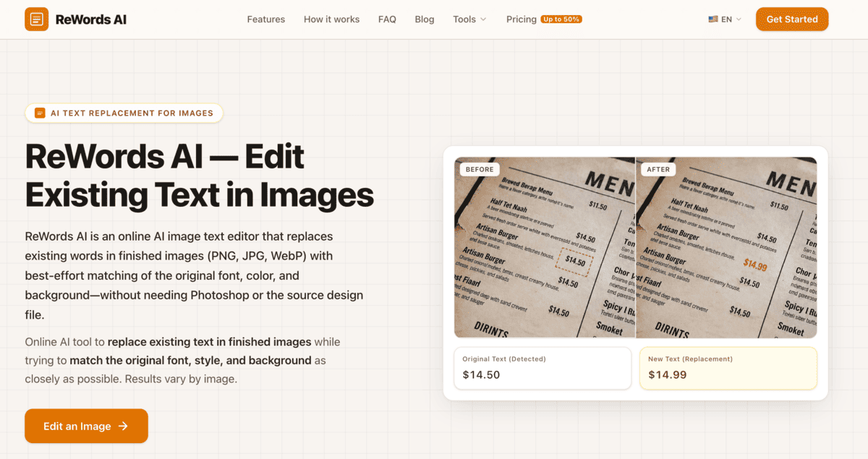868x459 pixels.
Task: Go to the Features page
Action: tap(266, 20)
